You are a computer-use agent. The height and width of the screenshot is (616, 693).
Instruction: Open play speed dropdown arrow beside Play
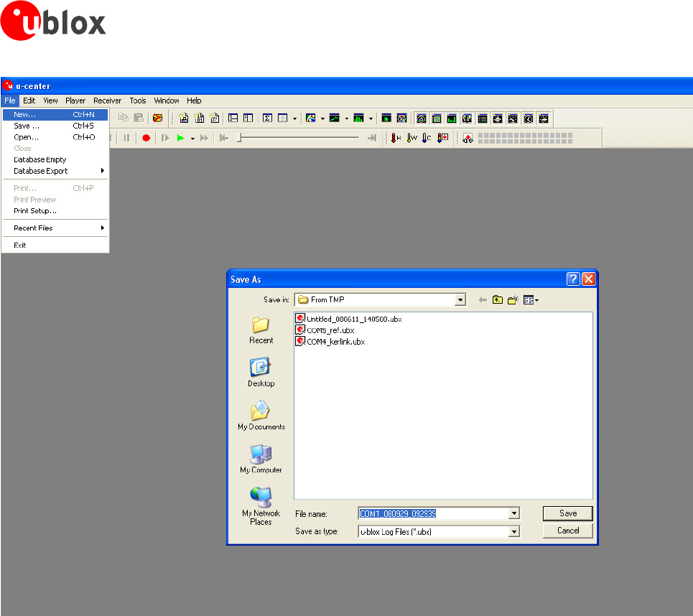192,139
